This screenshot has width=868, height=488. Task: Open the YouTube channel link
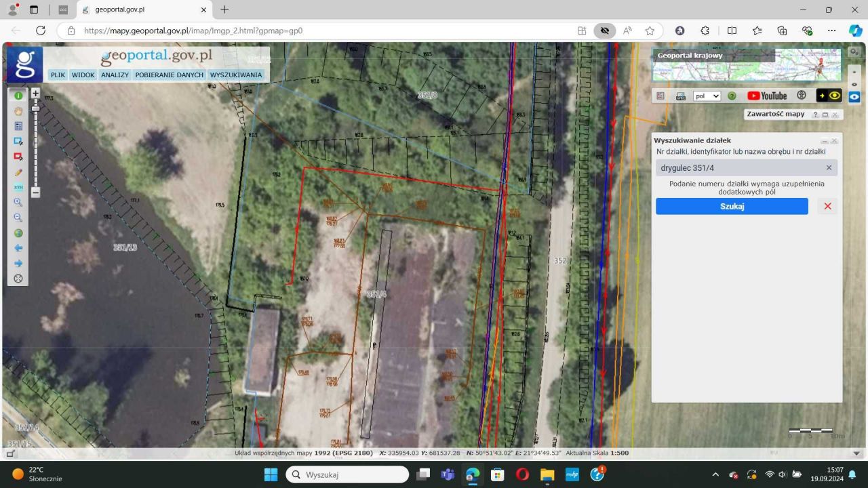coord(767,96)
